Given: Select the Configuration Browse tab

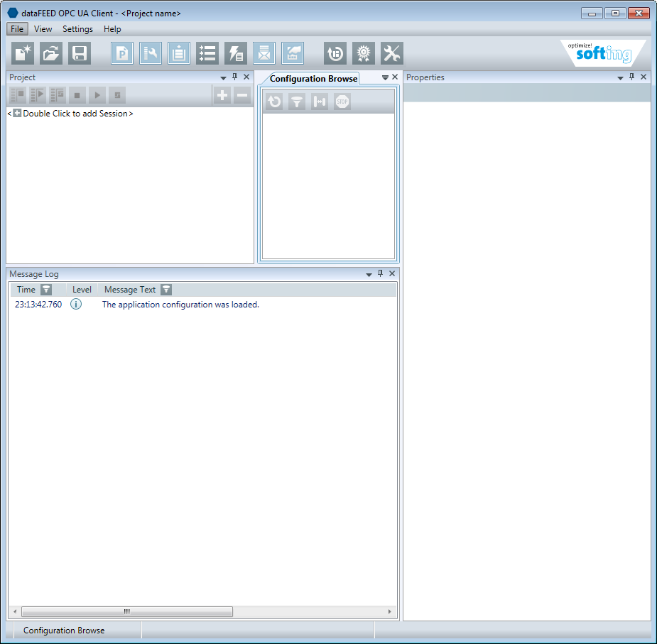Looking at the screenshot, I should tap(313, 78).
